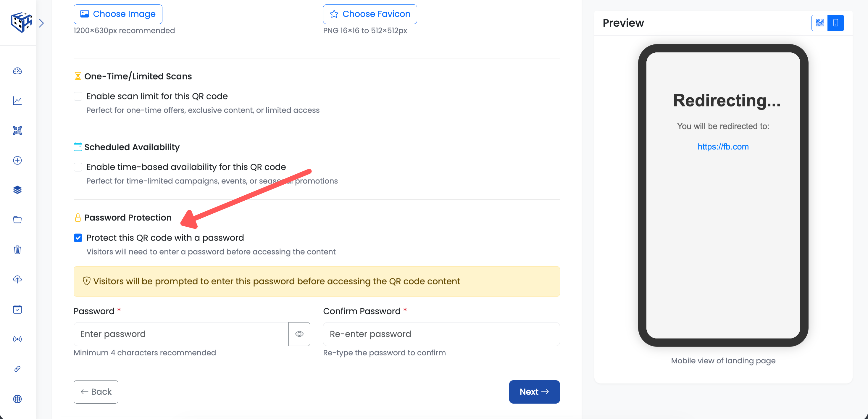Open the Dashboard from the sidebar
868x419 pixels.
coord(17,71)
